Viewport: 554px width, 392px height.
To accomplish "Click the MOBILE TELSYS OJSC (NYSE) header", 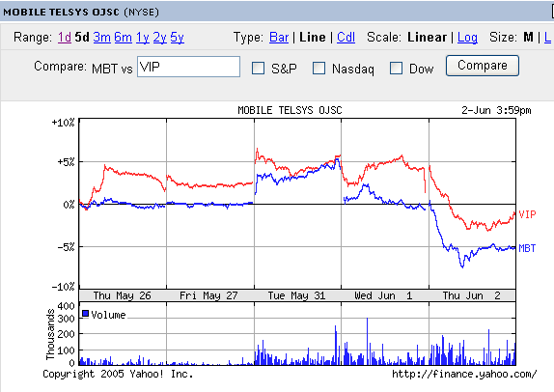I will point(81,12).
